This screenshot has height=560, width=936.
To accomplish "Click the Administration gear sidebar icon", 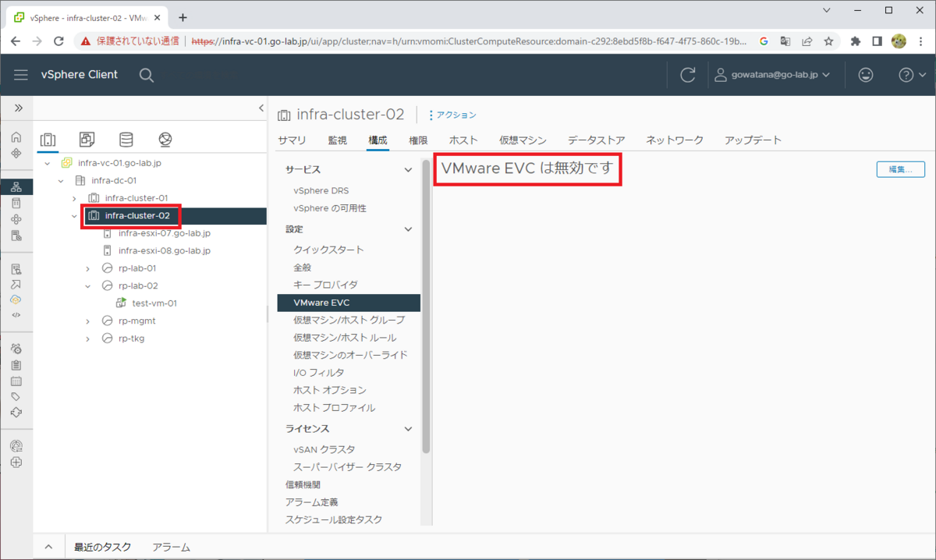I will pyautogui.click(x=16, y=349).
